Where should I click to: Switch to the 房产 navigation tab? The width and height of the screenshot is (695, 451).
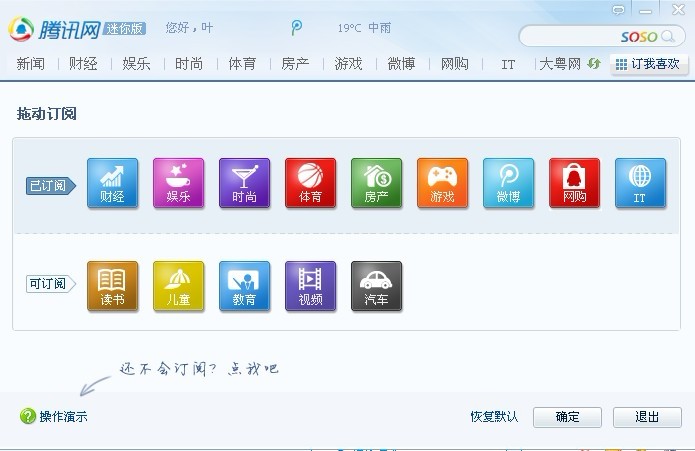tap(295, 64)
